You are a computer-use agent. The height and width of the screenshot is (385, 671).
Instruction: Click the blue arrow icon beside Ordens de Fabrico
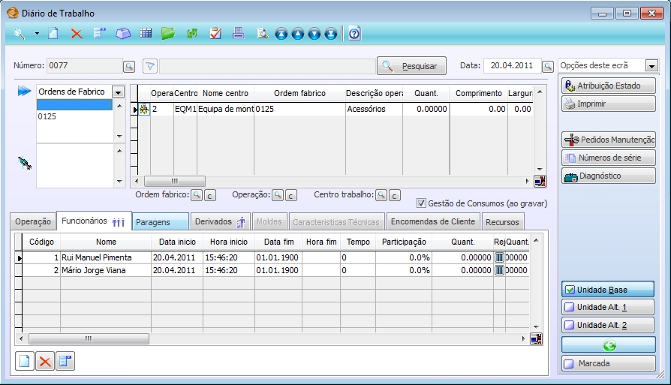point(24,91)
